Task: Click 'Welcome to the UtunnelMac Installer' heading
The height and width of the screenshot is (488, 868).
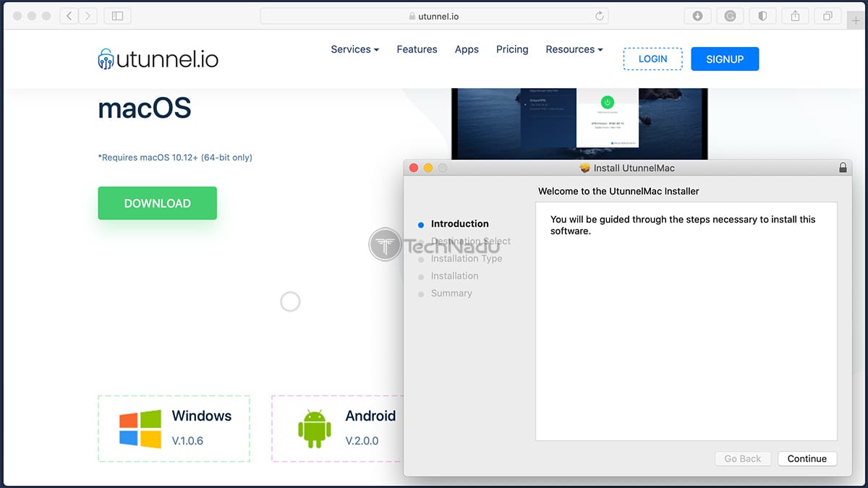Action: (x=618, y=192)
